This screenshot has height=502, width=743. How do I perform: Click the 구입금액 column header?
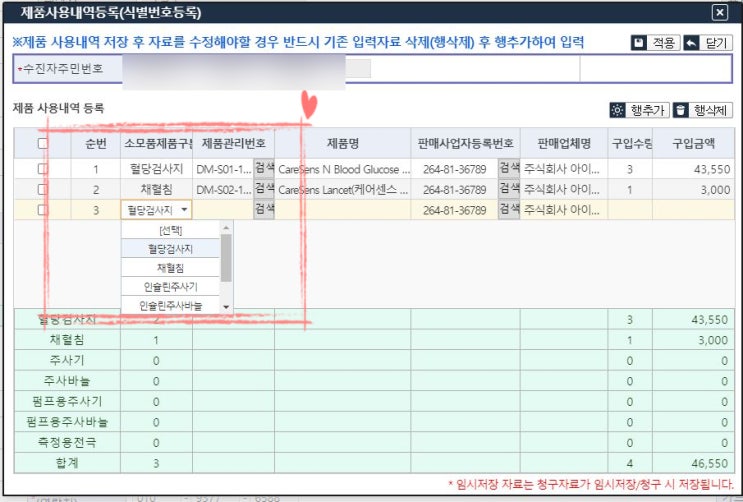tap(694, 143)
